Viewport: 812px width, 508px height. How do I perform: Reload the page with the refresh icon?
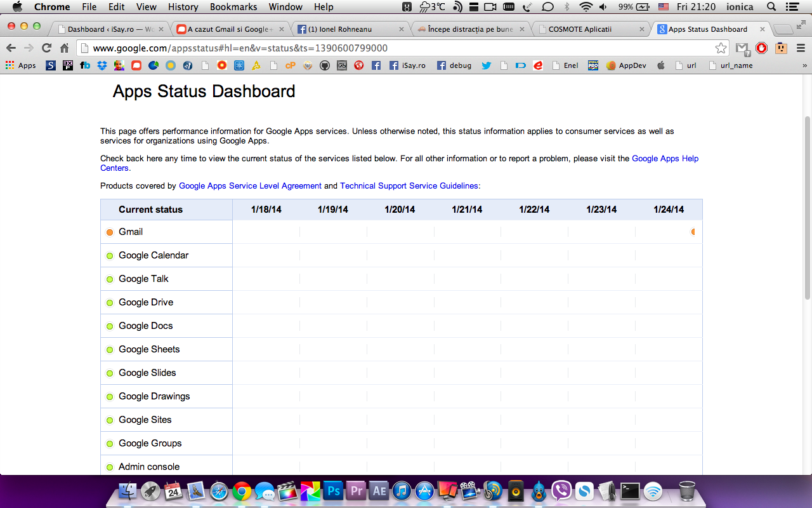tap(46, 48)
